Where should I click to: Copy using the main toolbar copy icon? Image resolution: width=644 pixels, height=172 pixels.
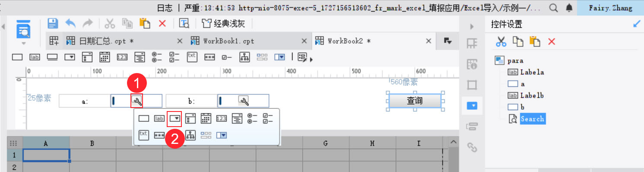pyautogui.click(x=127, y=23)
